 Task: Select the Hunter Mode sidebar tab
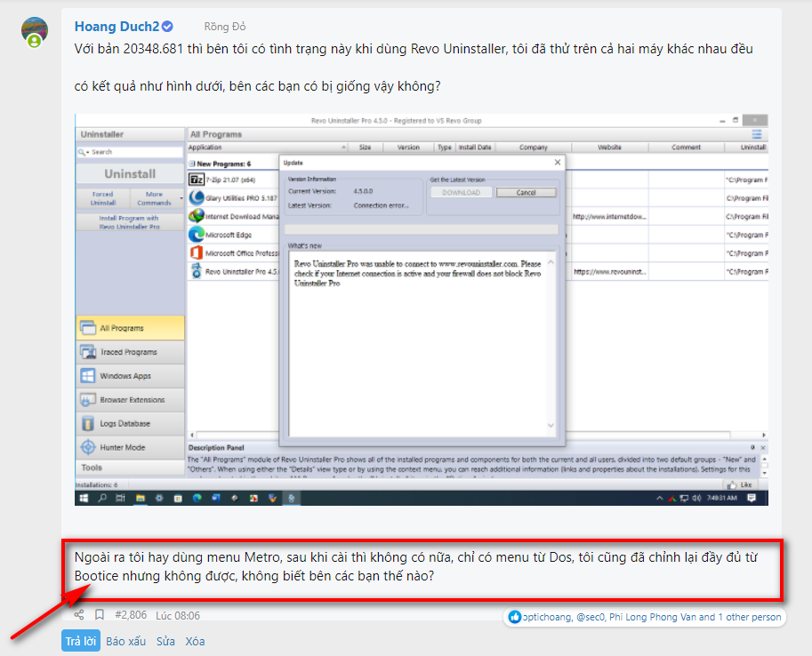pos(130,447)
